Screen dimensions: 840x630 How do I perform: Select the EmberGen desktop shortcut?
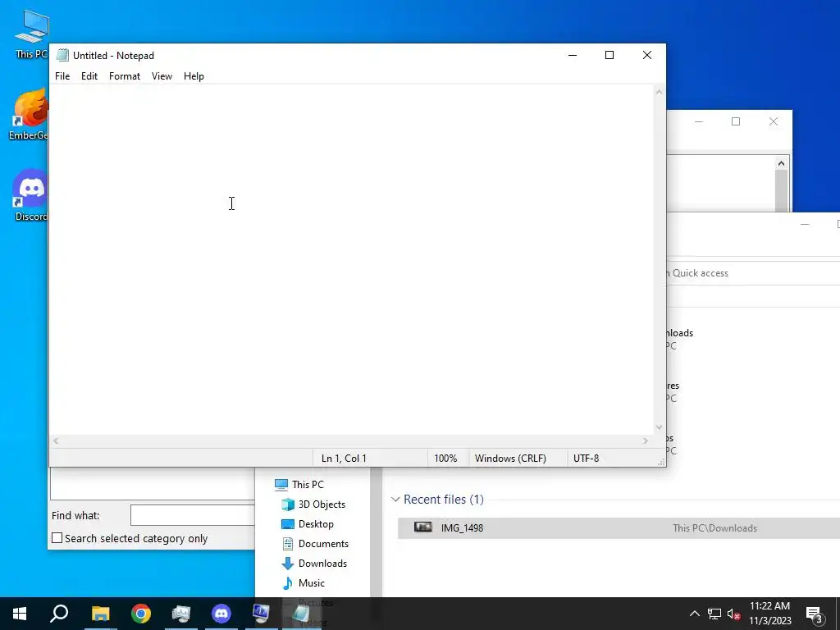pyautogui.click(x=30, y=115)
